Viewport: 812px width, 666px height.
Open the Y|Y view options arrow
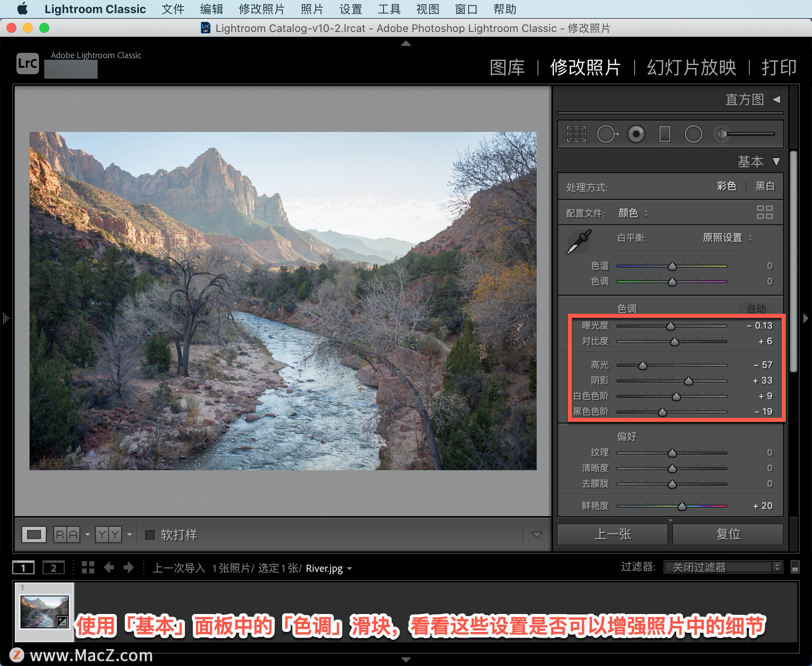tap(129, 534)
